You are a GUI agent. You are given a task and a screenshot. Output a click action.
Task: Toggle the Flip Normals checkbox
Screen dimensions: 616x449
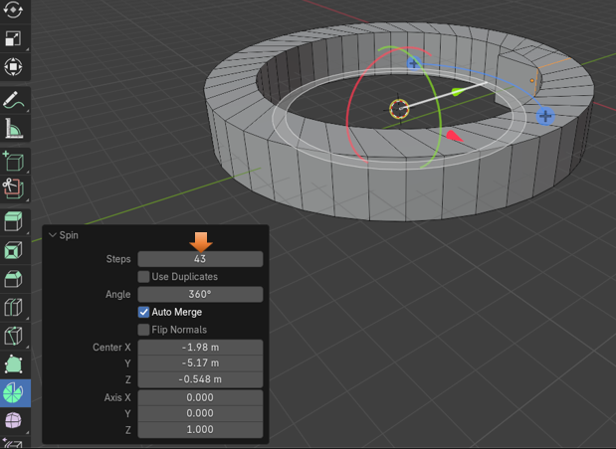click(144, 330)
